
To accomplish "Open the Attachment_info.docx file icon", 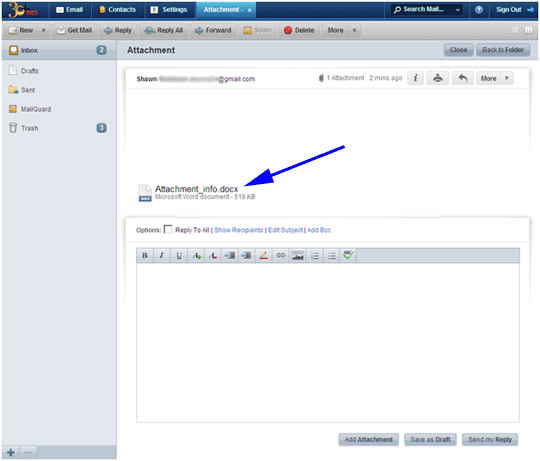I will (145, 193).
